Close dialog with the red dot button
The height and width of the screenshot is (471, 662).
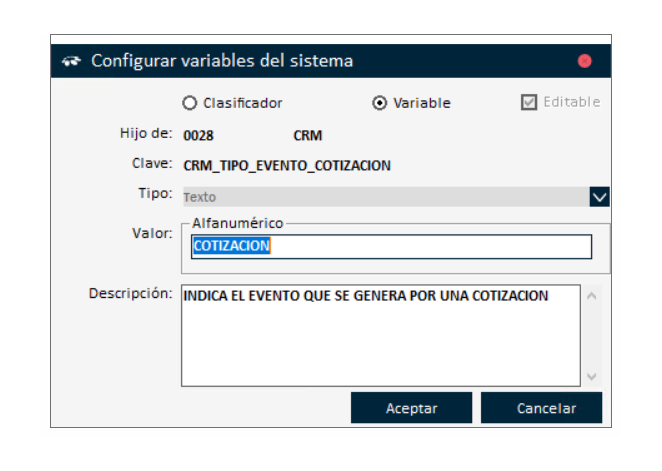pyautogui.click(x=585, y=61)
